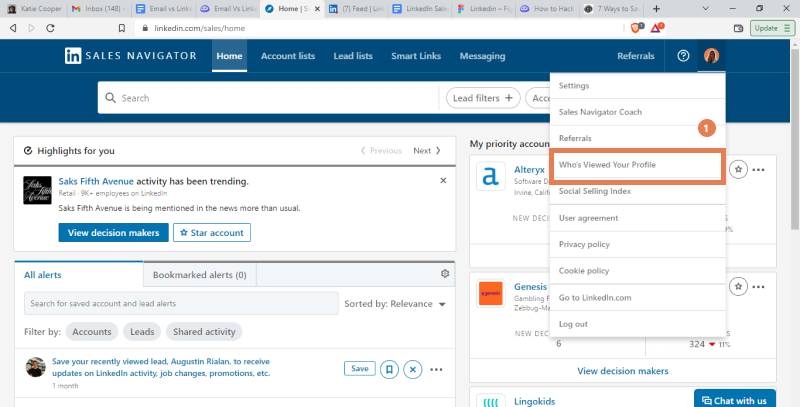This screenshot has width=800, height=407.
Task: Select Accounts filter chip
Action: pos(92,332)
